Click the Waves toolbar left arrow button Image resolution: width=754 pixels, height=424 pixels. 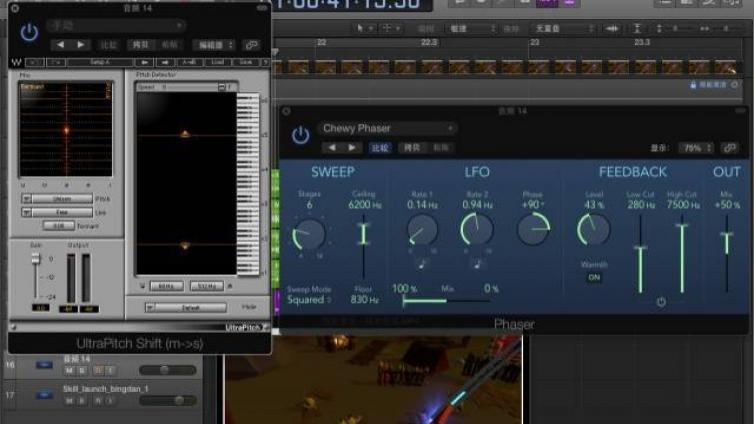[x=144, y=62]
